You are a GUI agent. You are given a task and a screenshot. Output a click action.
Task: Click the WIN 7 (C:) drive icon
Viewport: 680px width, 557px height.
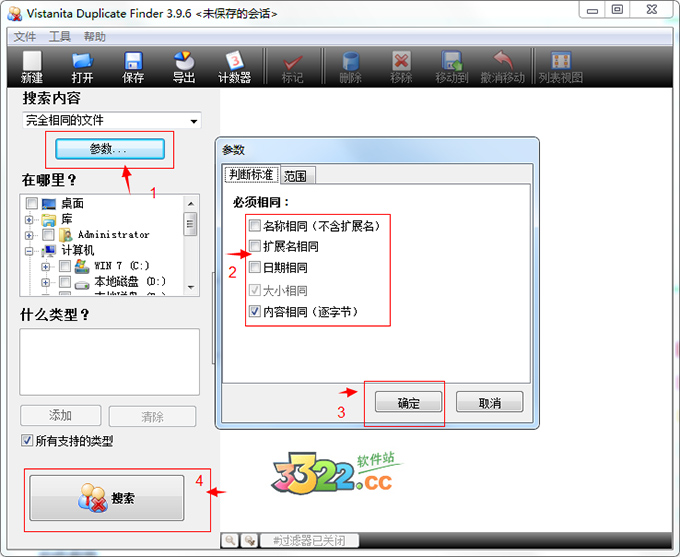click(82, 266)
